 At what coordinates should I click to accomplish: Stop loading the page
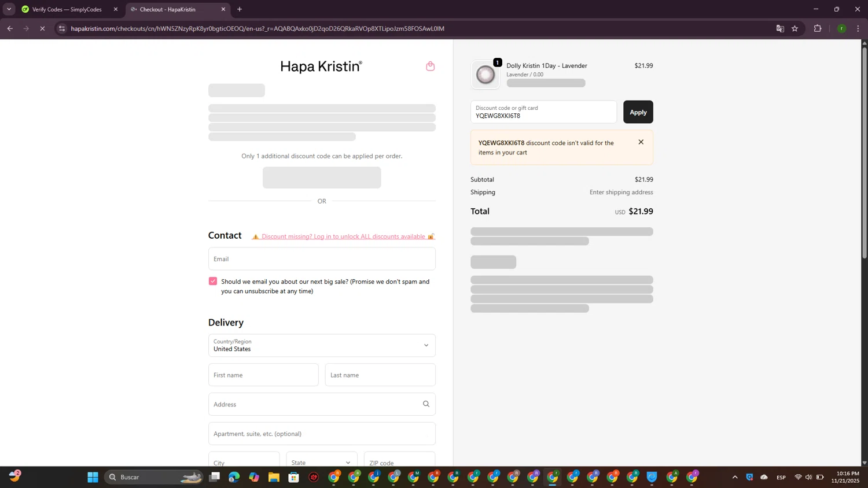[42, 28]
